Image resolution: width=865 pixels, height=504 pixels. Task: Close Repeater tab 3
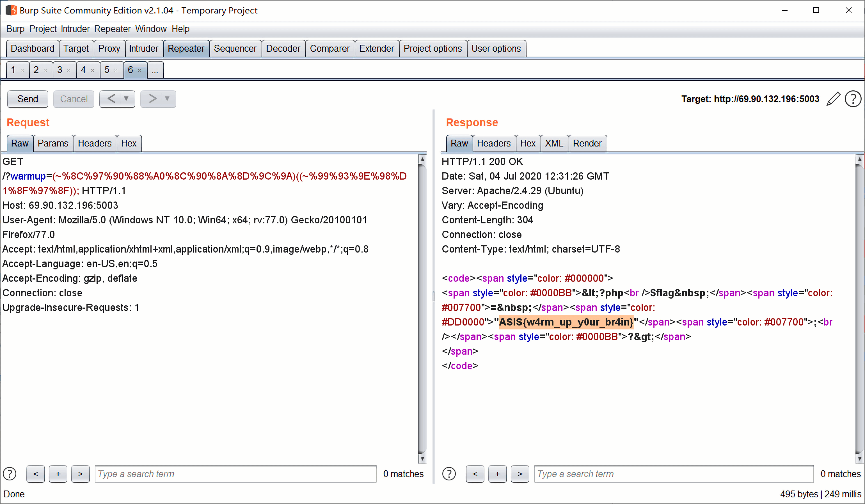point(69,70)
